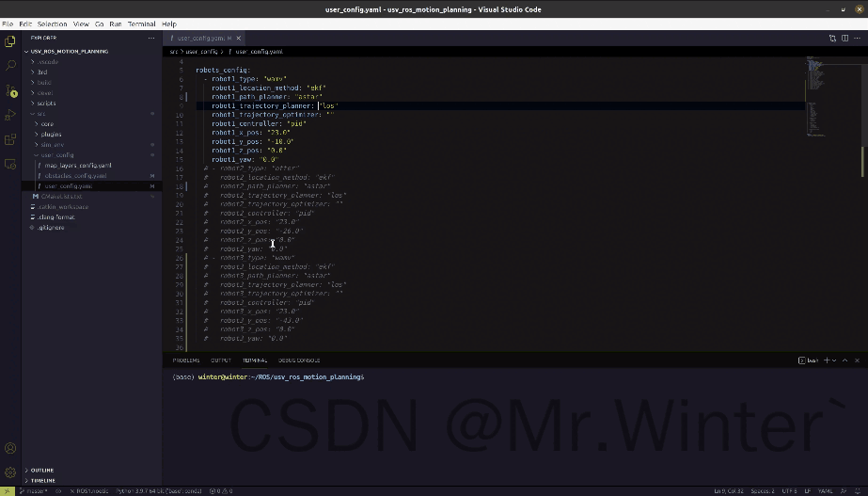Viewport: 868px width, 496px height.
Task: Expand the TIMELINE section
Action: tap(92, 481)
